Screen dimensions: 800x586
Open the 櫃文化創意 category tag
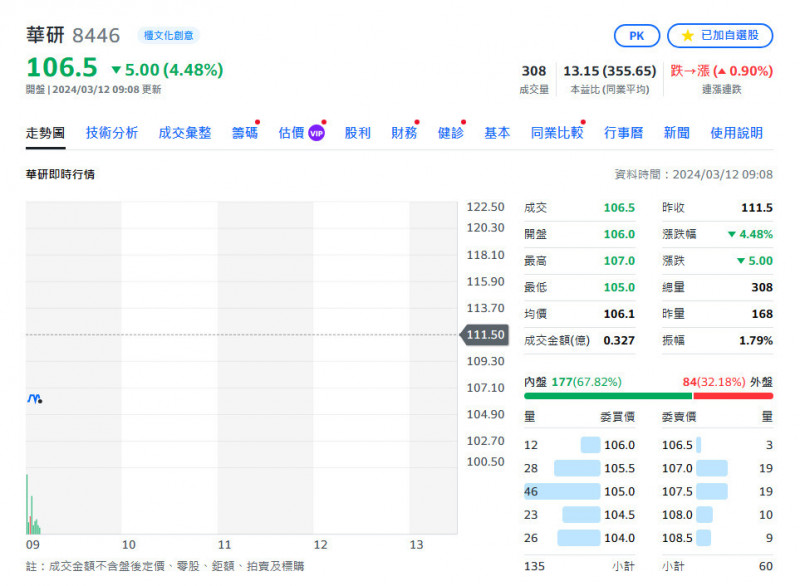(168, 35)
